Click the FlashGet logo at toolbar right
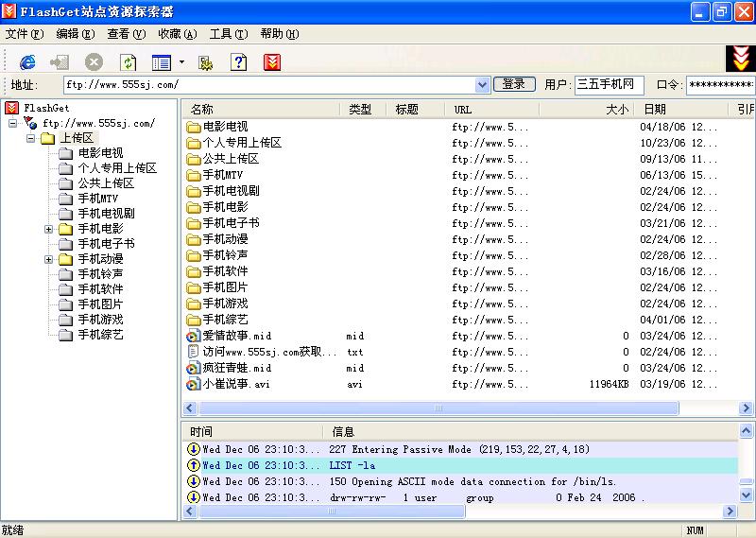This screenshot has height=538, width=756. click(741, 59)
